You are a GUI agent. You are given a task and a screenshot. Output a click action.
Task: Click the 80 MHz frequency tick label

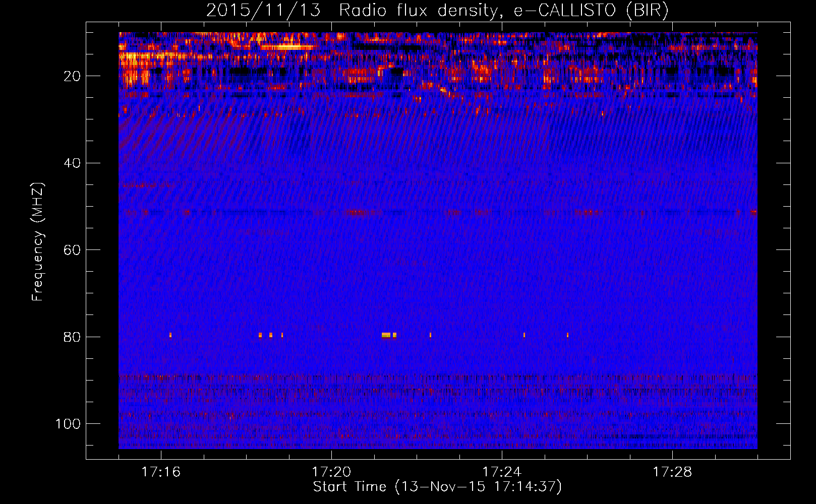click(72, 337)
